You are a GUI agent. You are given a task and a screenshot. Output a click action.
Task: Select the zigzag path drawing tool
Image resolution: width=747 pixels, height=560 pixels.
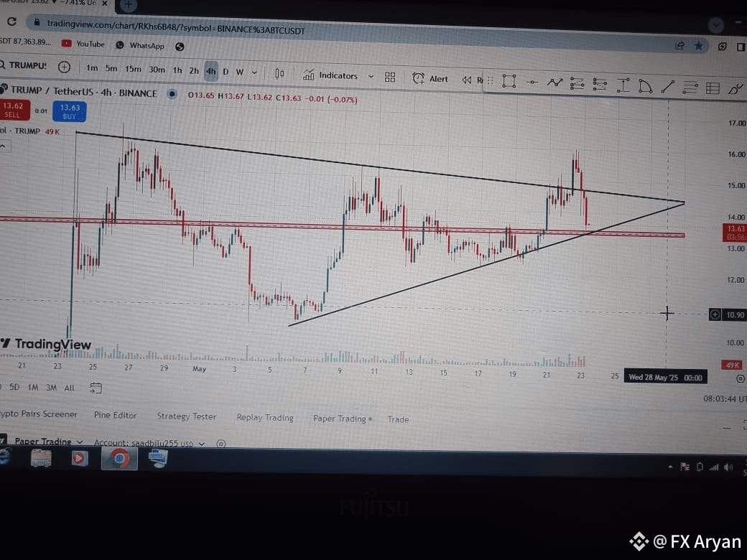555,83
